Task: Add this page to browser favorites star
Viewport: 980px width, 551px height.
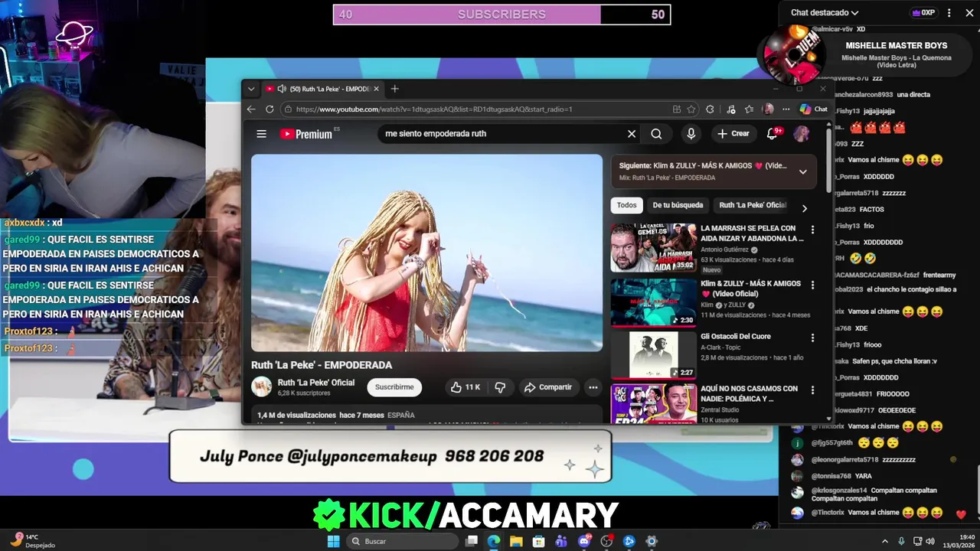Action: [x=691, y=109]
